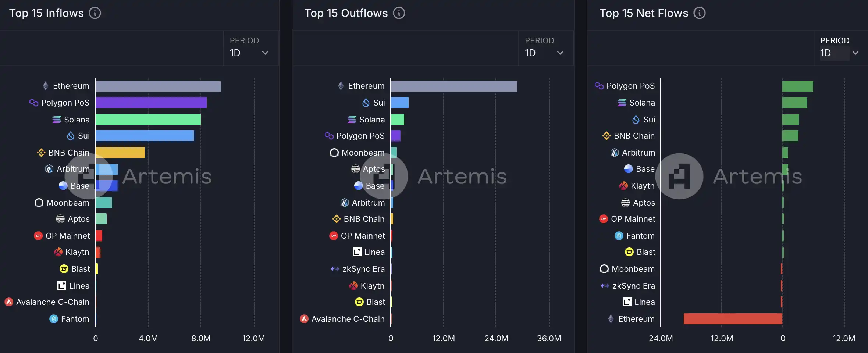Click info icon beside Top 15 Inflows
Image resolution: width=868 pixels, height=353 pixels.
[x=95, y=13]
